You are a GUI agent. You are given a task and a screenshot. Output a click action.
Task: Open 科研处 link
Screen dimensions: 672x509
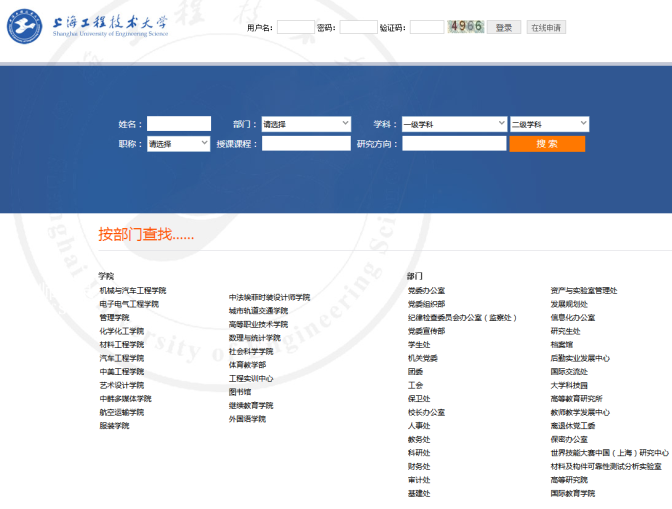pyautogui.click(x=419, y=452)
